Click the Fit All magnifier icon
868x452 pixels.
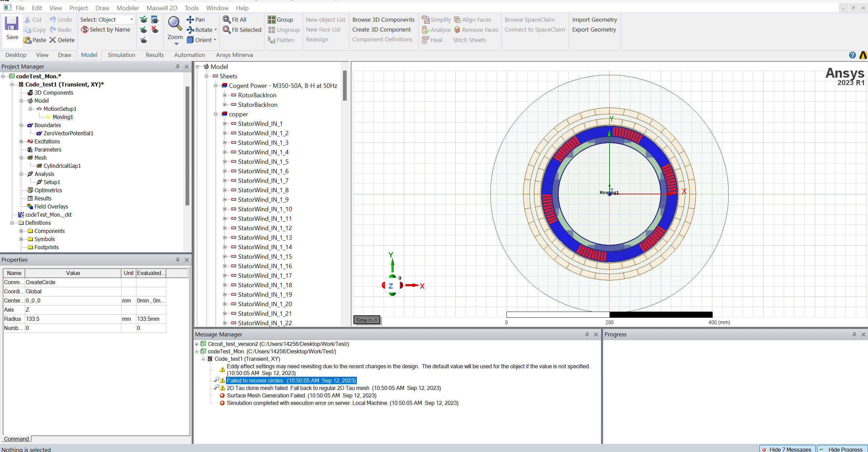(227, 20)
